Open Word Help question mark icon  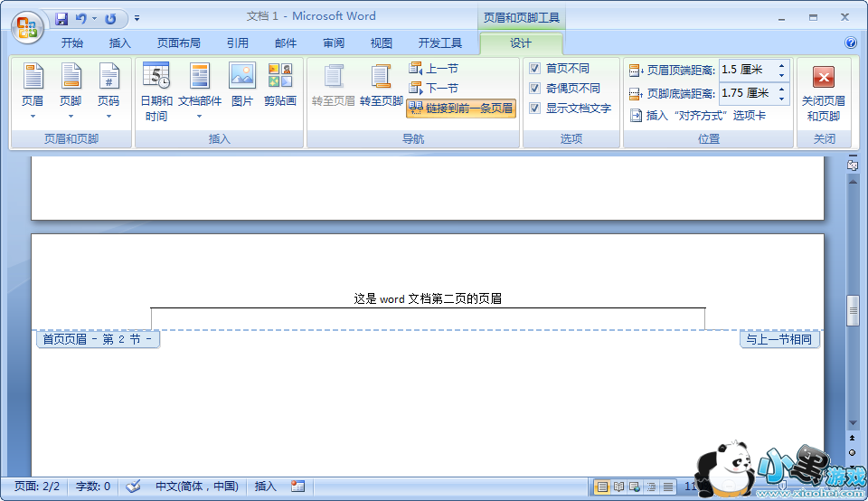pyautogui.click(x=850, y=43)
